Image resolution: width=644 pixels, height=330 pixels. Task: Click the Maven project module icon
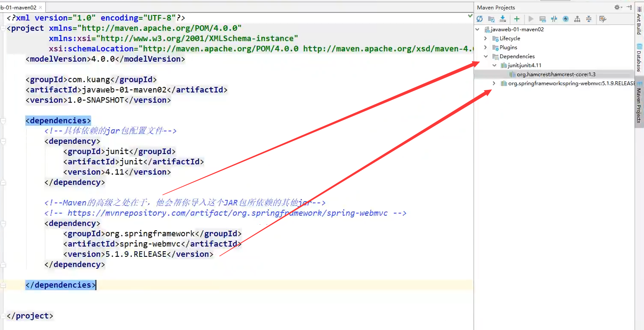tap(487, 30)
